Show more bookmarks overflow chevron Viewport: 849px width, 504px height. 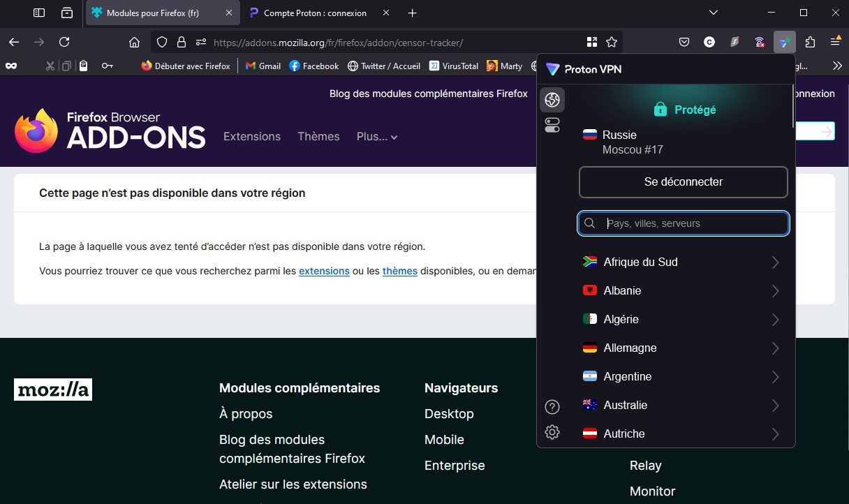pos(838,66)
